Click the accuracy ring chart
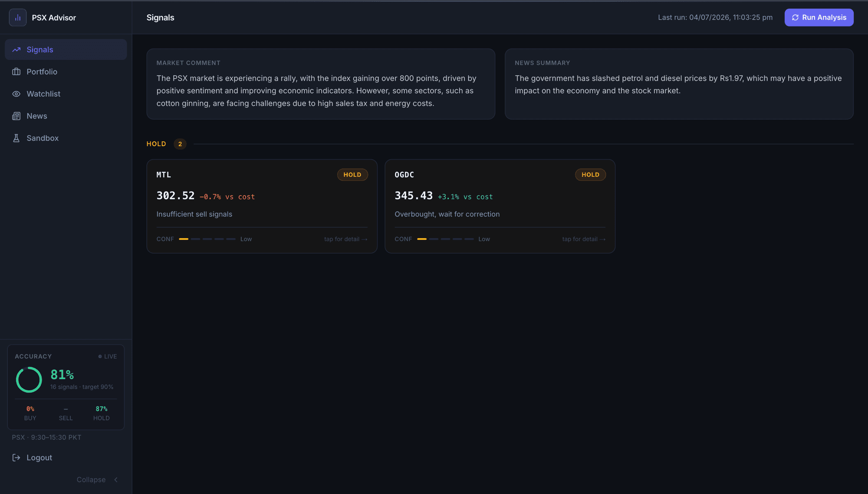This screenshot has width=868, height=494. point(29,379)
